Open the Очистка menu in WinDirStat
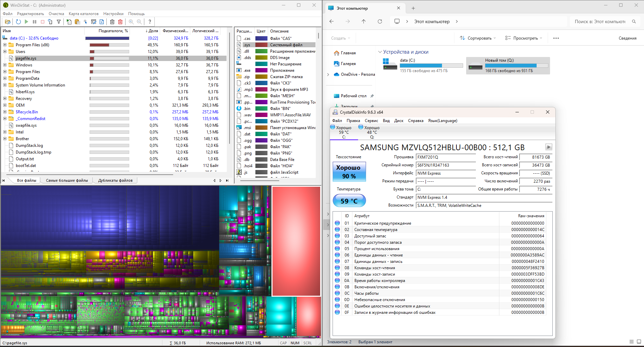644x347 pixels. 56,14
